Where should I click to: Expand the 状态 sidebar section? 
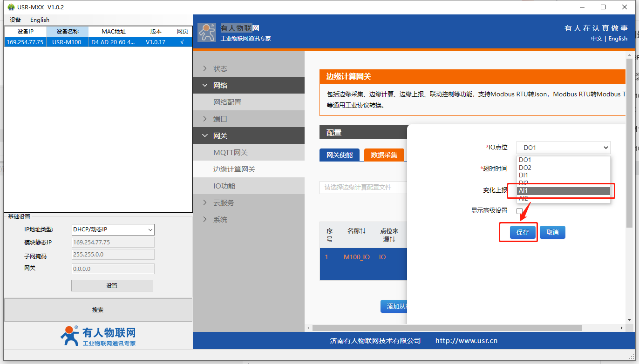(249, 68)
